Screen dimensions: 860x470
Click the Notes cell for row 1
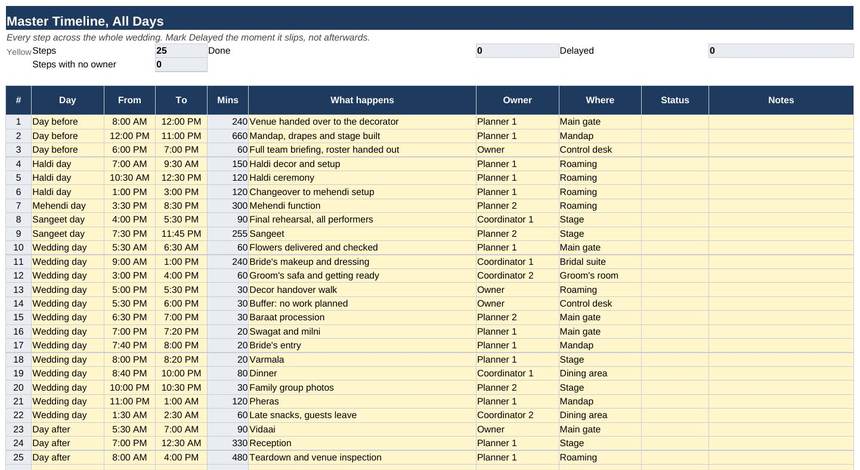[x=781, y=122]
